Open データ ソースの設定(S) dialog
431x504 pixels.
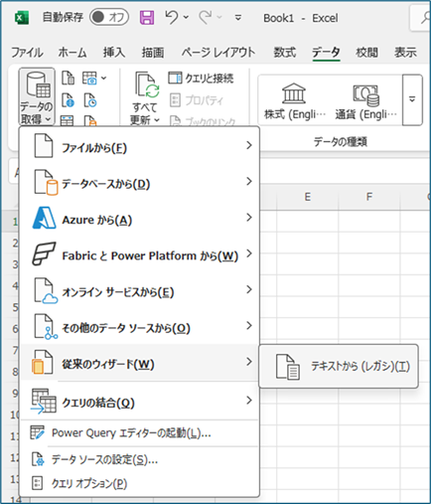click(x=139, y=459)
